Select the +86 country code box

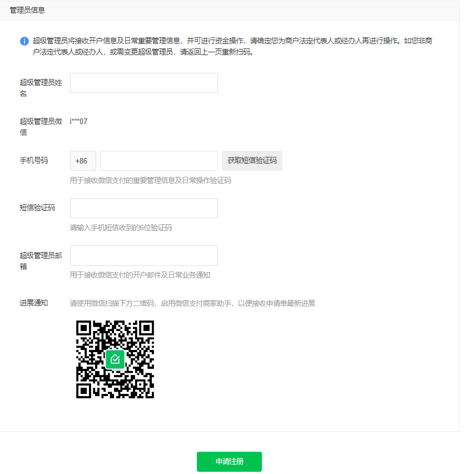point(83,161)
